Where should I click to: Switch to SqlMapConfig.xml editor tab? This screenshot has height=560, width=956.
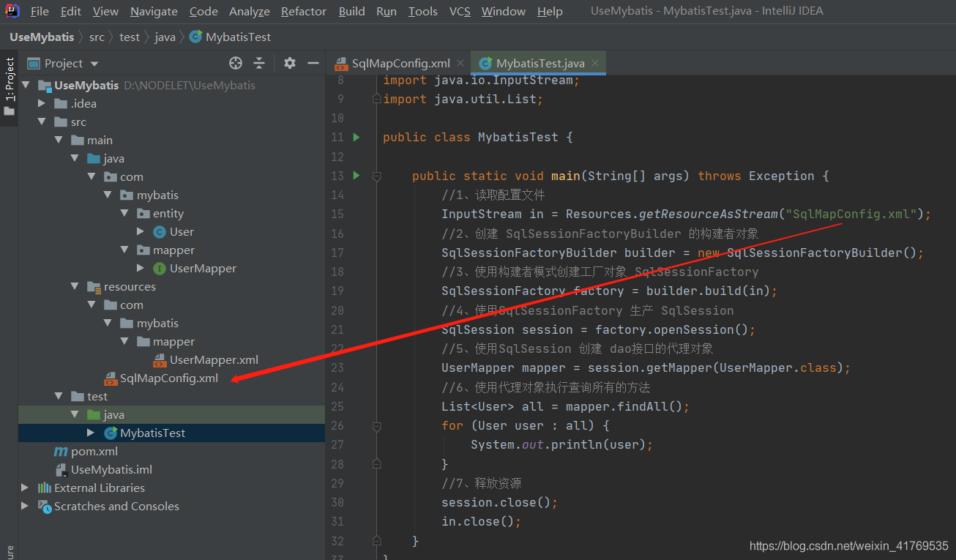click(x=400, y=63)
